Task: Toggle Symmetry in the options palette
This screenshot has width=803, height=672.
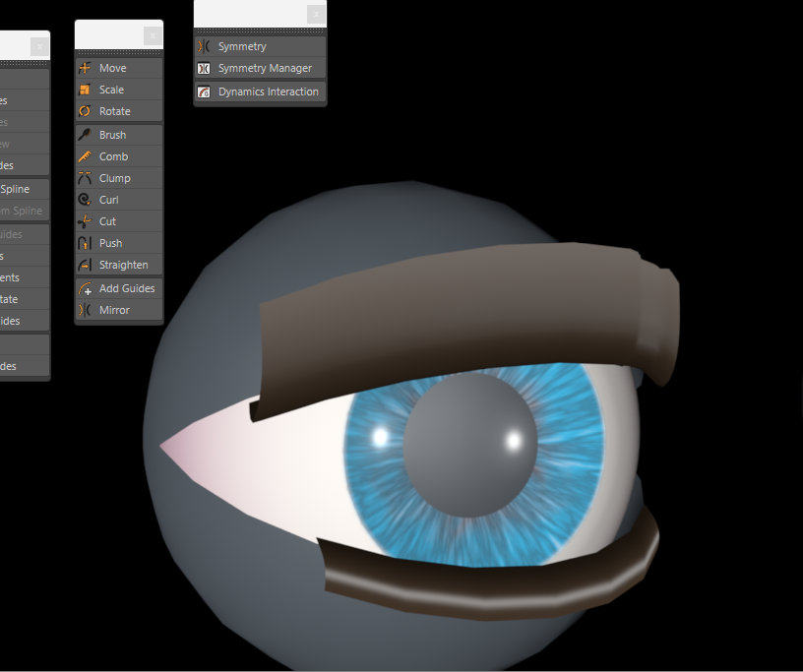Action: pos(241,46)
